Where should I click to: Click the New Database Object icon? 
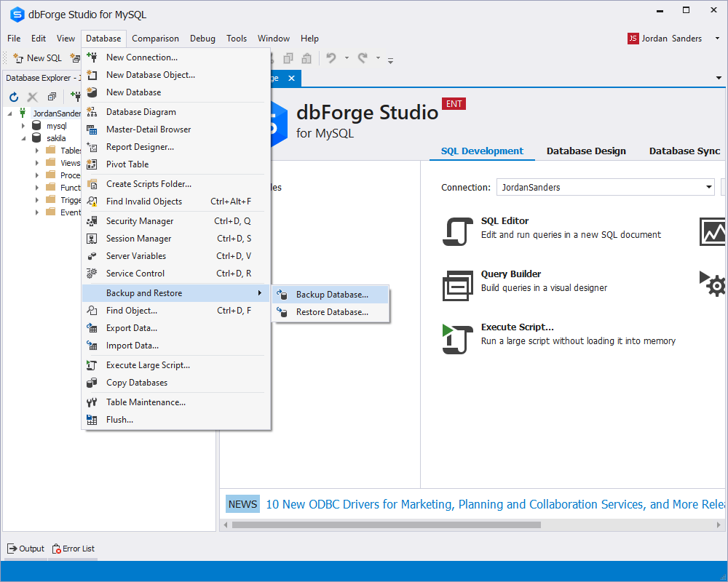click(92, 75)
